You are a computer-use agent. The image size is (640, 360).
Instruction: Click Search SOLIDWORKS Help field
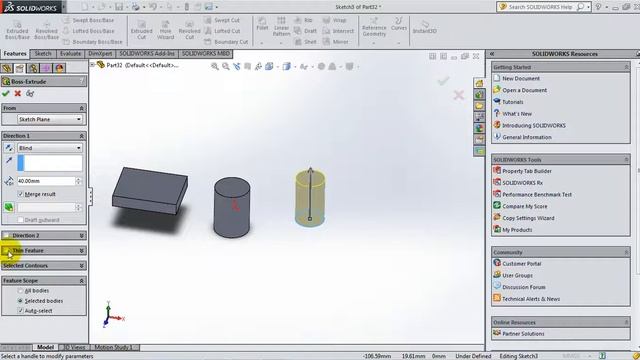coord(539,7)
